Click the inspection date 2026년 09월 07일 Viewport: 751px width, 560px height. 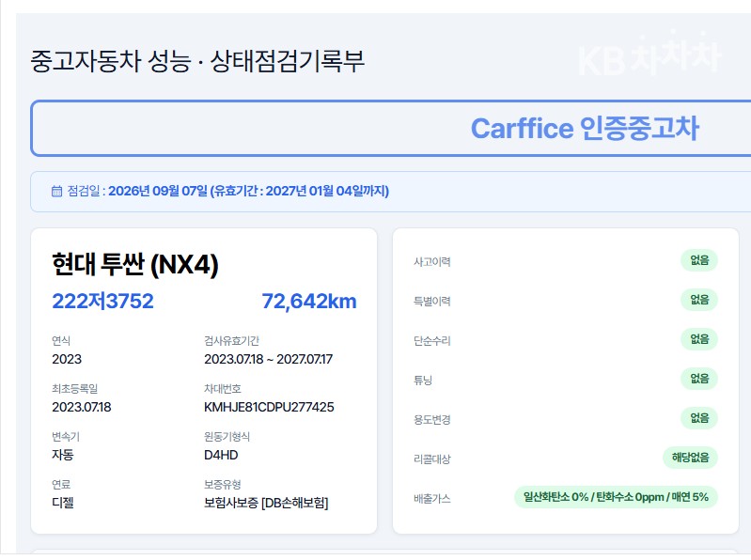coord(158,191)
